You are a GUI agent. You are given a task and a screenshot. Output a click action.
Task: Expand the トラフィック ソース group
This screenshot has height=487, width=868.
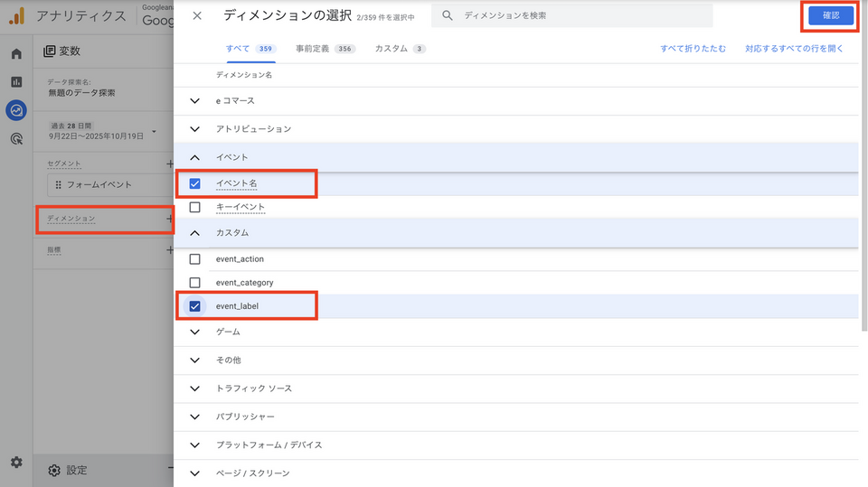pyautogui.click(x=194, y=389)
